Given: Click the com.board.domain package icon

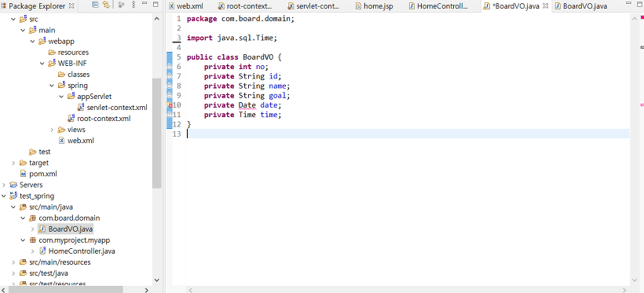Looking at the screenshot, I should [x=33, y=218].
